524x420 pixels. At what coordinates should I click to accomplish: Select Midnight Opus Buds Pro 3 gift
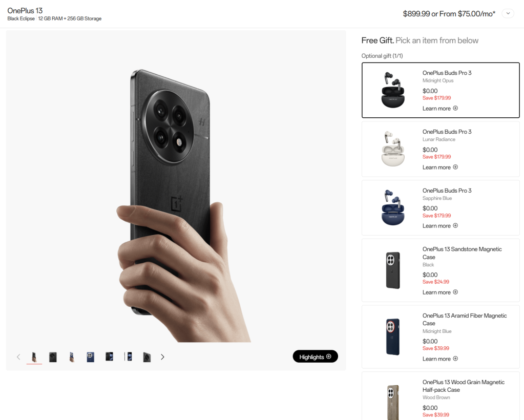[441, 90]
